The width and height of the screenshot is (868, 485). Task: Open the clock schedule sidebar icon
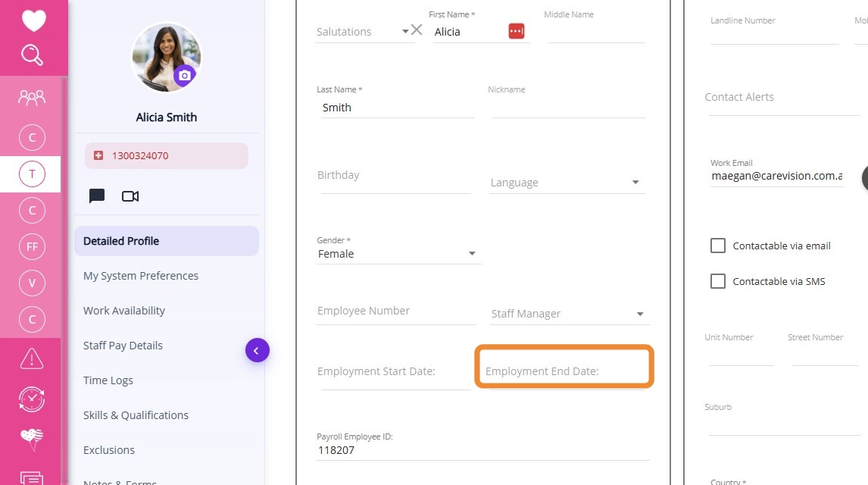pos(32,398)
